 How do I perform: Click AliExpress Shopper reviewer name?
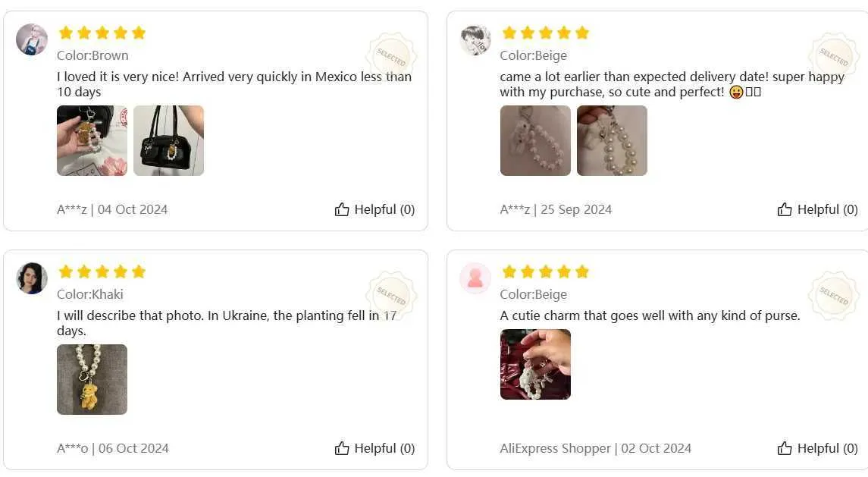[x=555, y=448]
